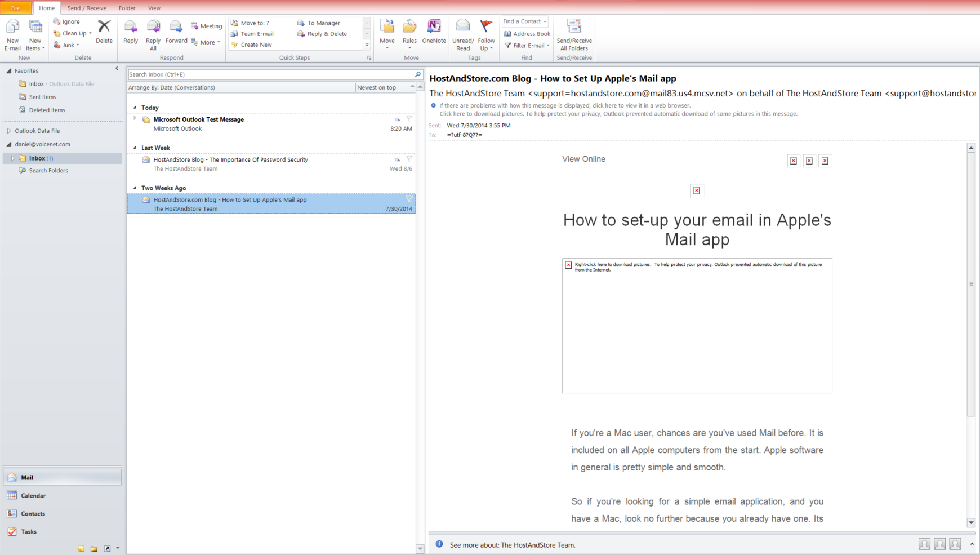Viewport: 980px width, 555px height.
Task: Open the More respond options dropdown
Action: point(206,42)
